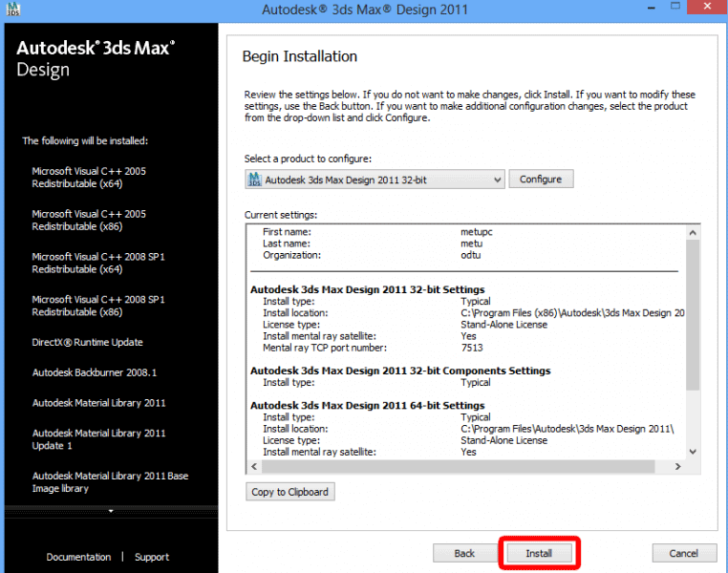Click 'Autodesk 3ds Max Design 2011 64-bit Settings' heading
Image resolution: width=728 pixels, height=573 pixels.
pyautogui.click(x=367, y=406)
